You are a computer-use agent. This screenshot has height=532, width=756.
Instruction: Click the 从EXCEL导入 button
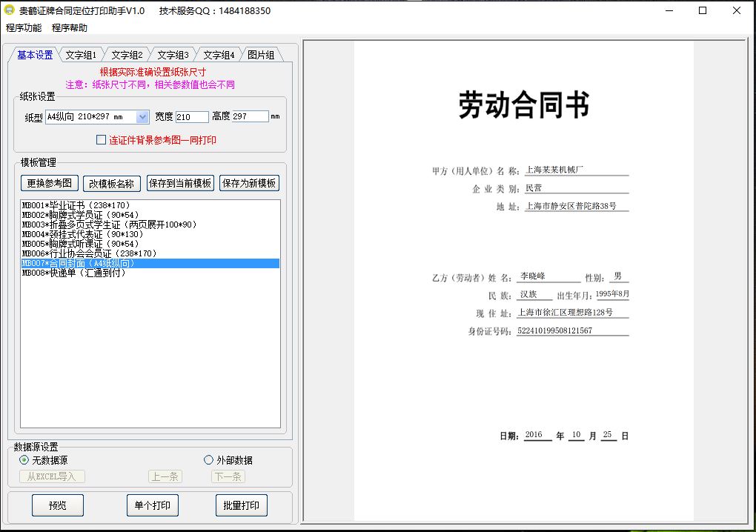(52, 476)
